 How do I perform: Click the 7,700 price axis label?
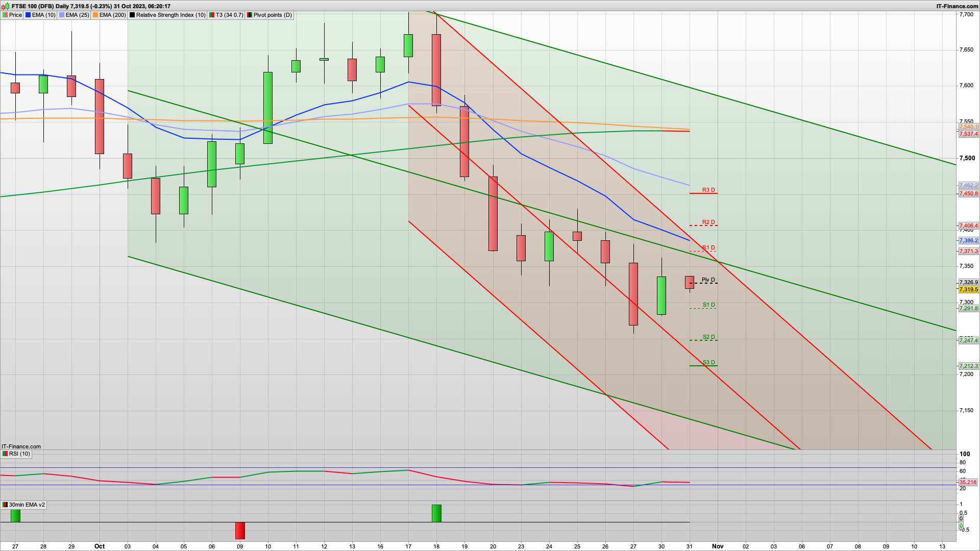tap(966, 14)
